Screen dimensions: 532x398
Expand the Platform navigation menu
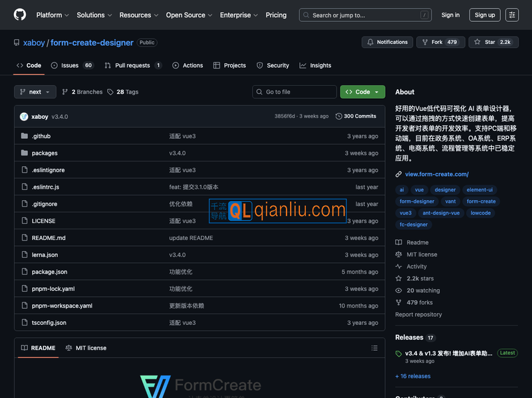coord(53,15)
